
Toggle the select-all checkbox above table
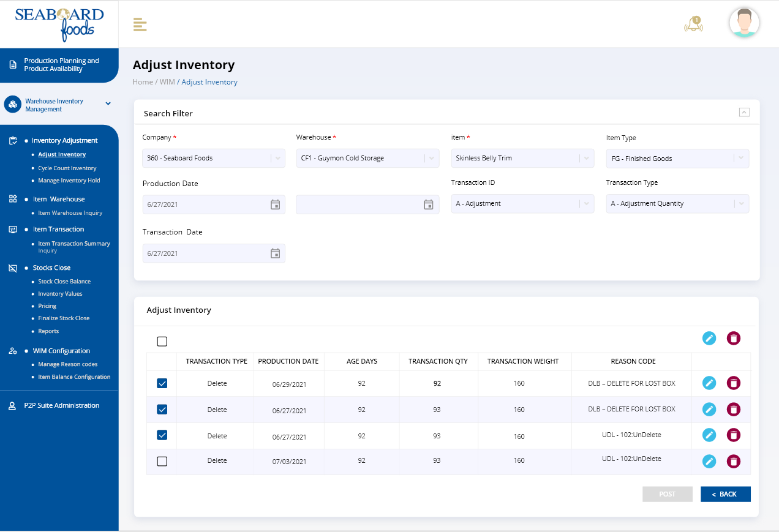[162, 342]
